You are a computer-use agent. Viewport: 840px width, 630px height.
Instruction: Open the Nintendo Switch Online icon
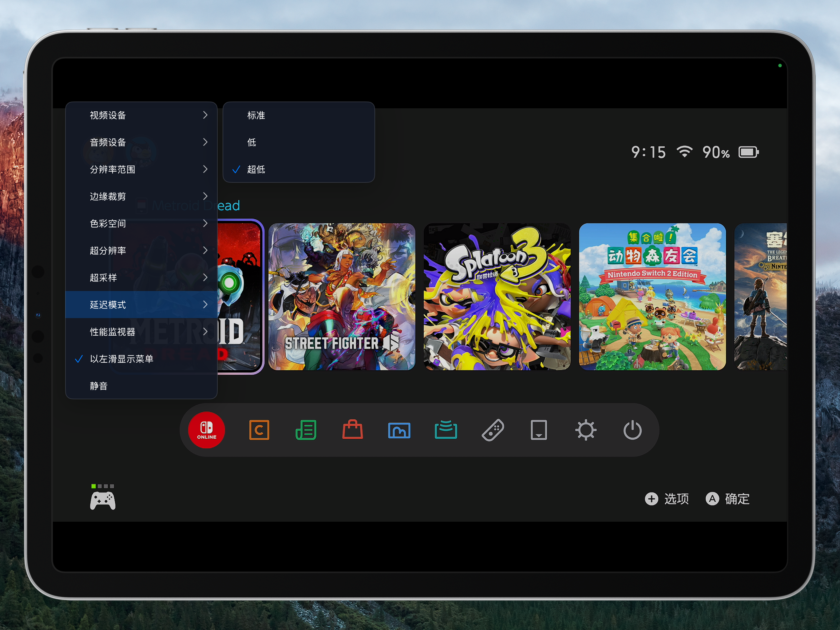pos(207,430)
